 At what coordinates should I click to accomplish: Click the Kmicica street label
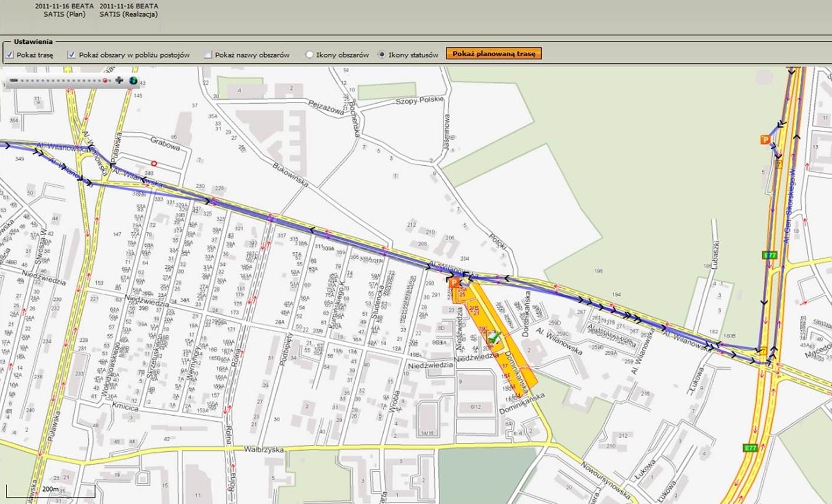125,407
